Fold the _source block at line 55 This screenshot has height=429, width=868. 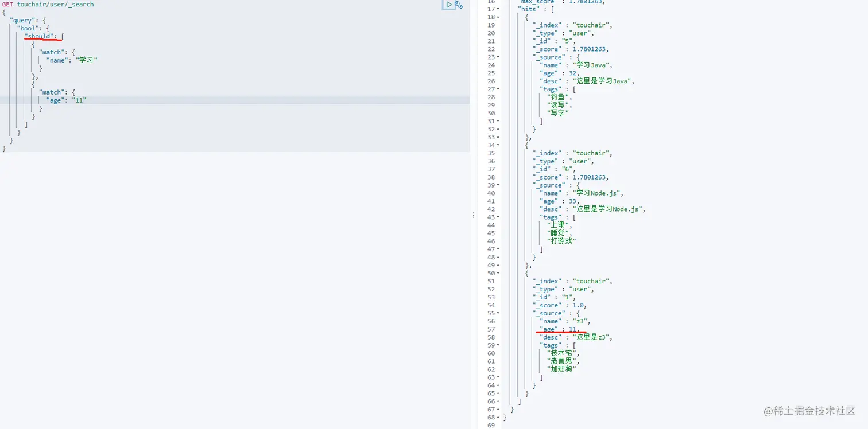pyautogui.click(x=498, y=313)
